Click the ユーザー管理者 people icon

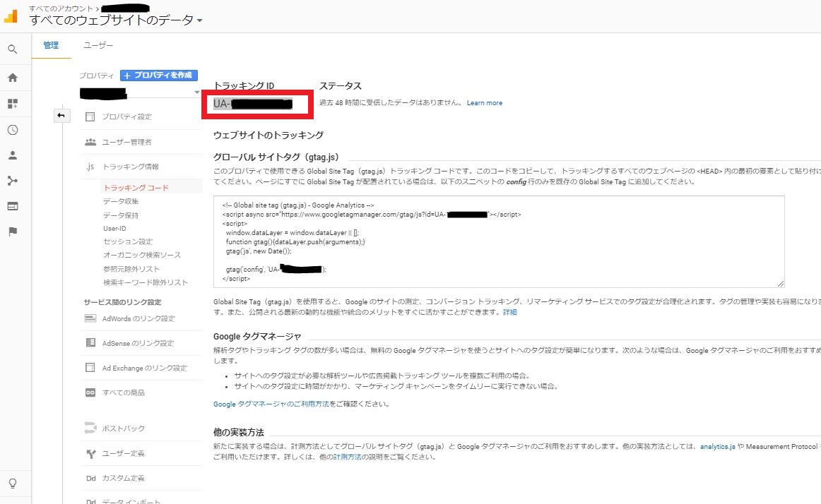pyautogui.click(x=90, y=142)
